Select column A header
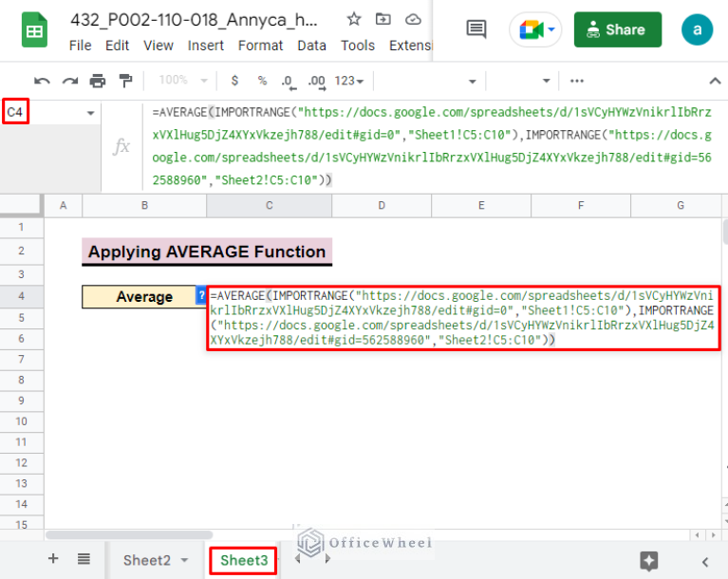The height and width of the screenshot is (579, 728). click(x=64, y=205)
